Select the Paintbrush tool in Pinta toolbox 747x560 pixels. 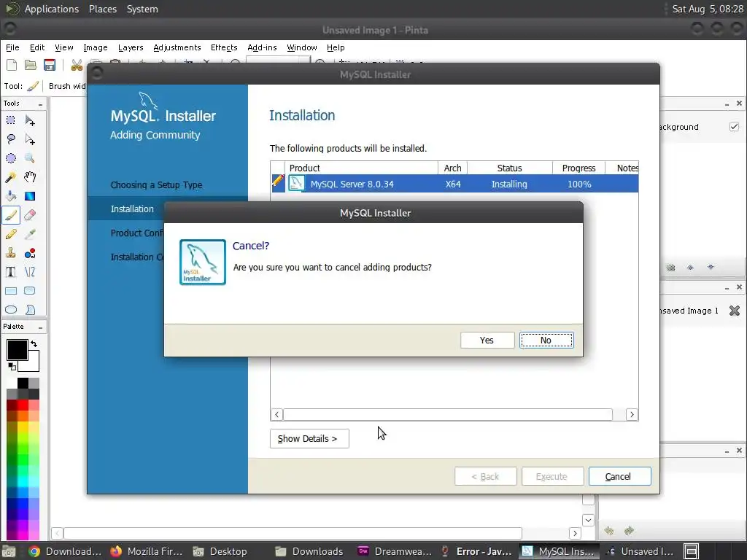coord(11,215)
